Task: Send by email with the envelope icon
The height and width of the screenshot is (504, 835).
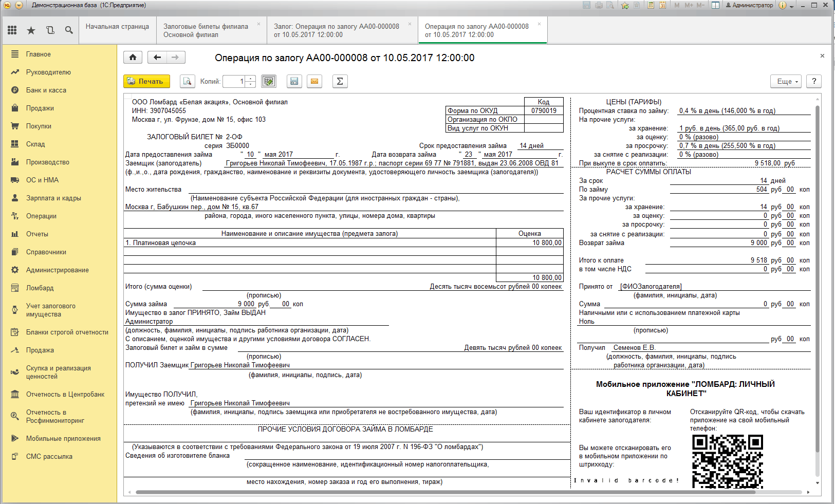Action: (x=314, y=81)
